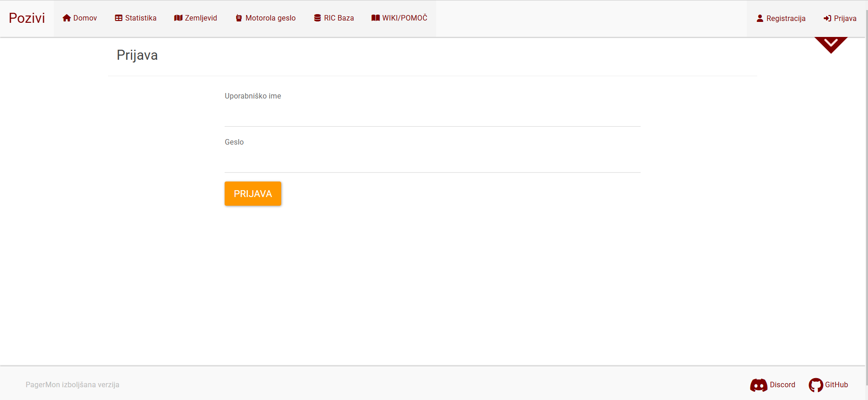The image size is (868, 400).
Task: Open the Discord footer link
Action: pos(773,385)
